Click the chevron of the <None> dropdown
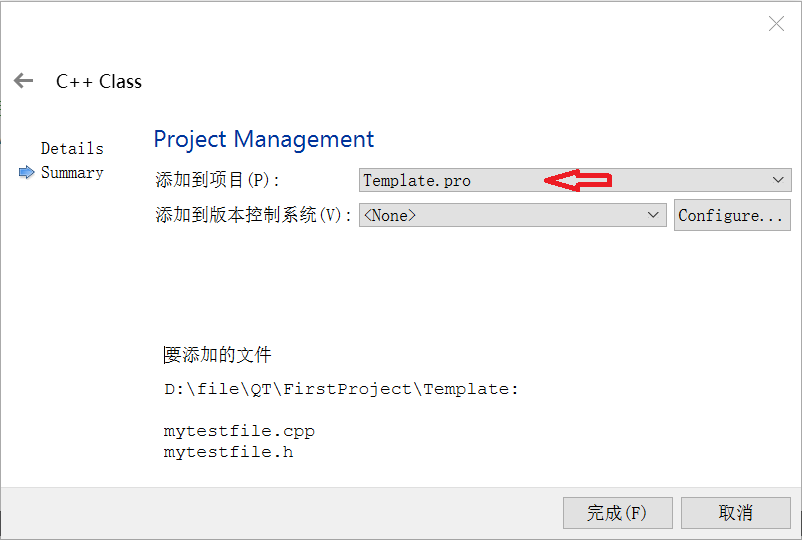This screenshot has width=802, height=540. click(654, 215)
